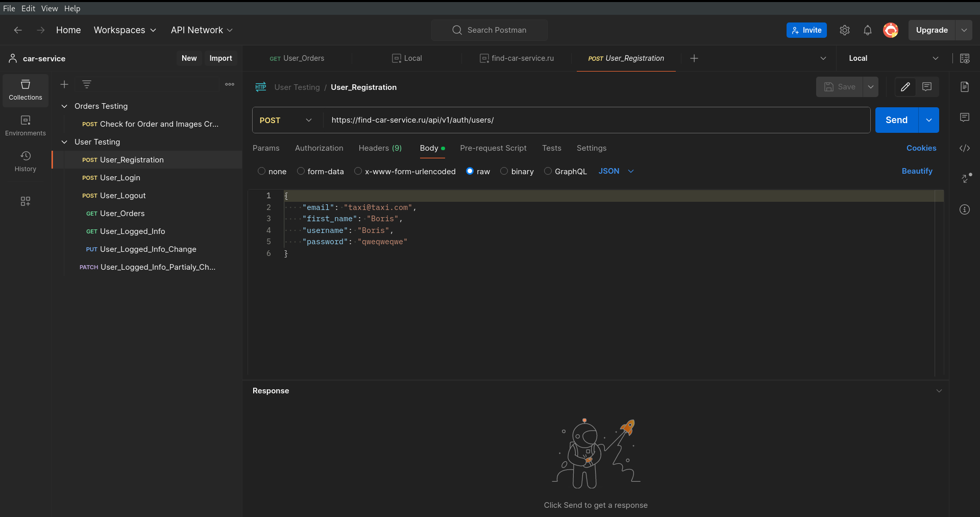The width and height of the screenshot is (980, 517).
Task: Open the Cookies link
Action: pos(921,148)
